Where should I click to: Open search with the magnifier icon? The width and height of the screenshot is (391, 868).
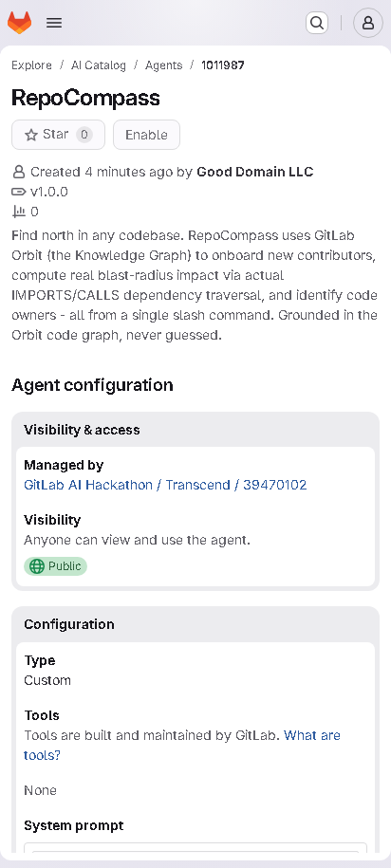click(317, 23)
